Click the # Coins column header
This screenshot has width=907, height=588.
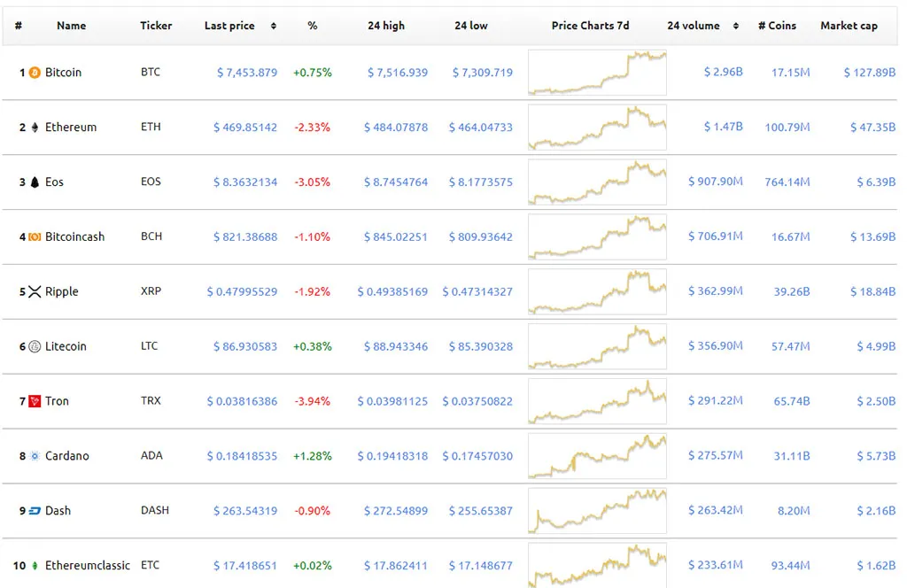[x=777, y=26]
